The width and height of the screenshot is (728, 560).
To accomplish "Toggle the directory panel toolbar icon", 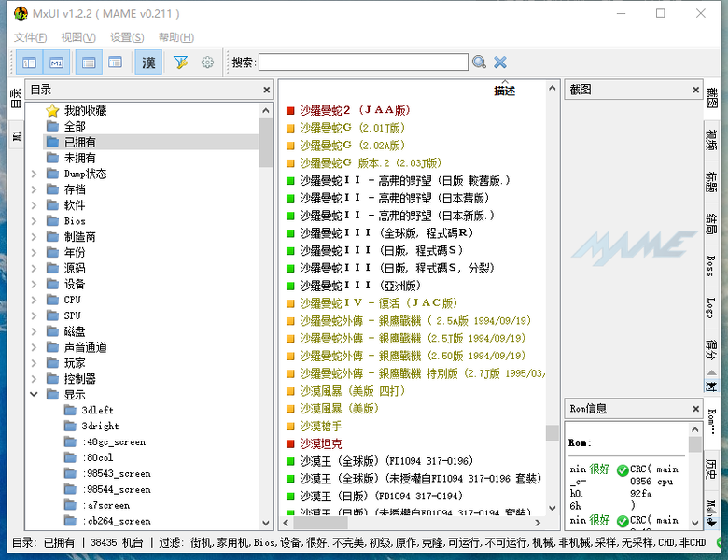I will tap(29, 63).
